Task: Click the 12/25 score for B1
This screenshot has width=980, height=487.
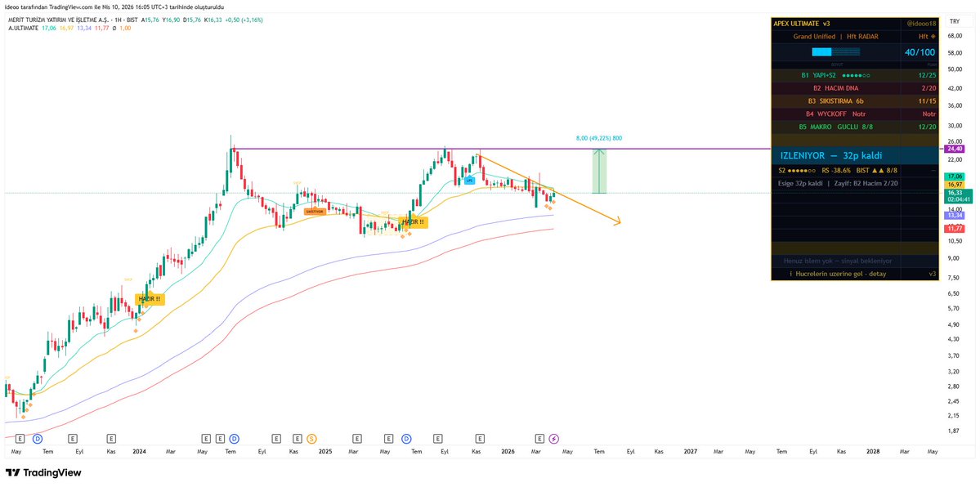Action: [929, 75]
